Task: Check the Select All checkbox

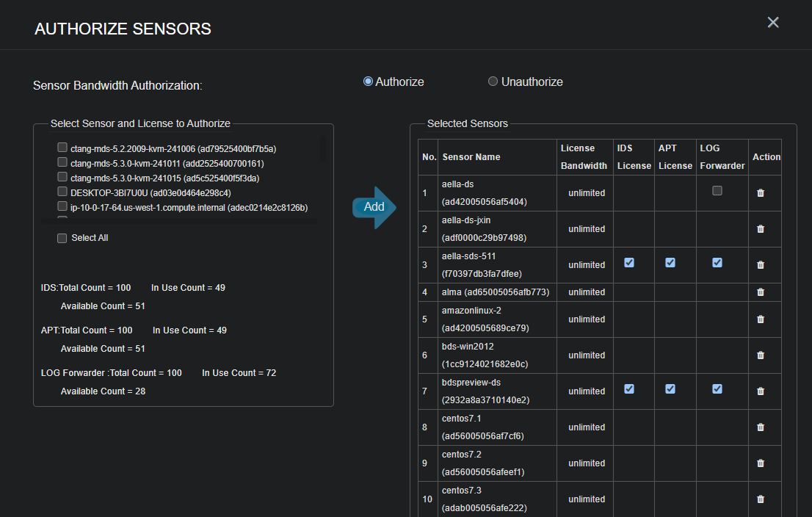Action: (x=62, y=237)
